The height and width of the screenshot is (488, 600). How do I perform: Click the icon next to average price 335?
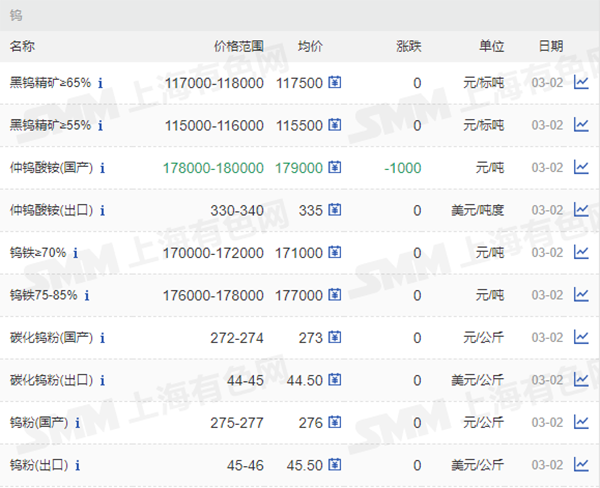click(335, 211)
